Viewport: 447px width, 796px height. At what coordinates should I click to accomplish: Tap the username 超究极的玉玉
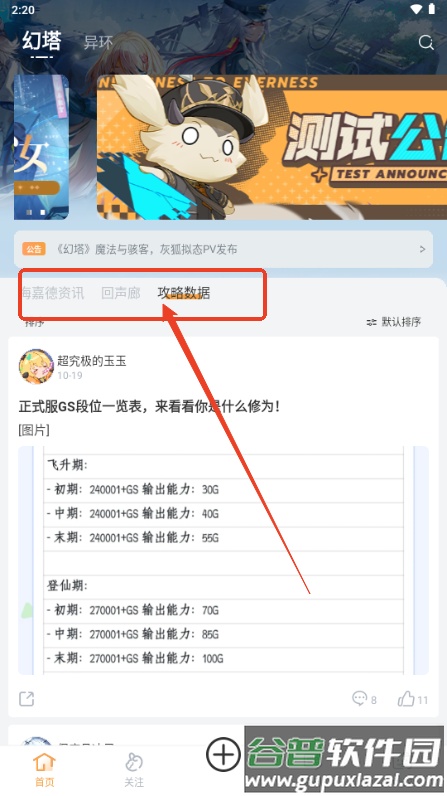pos(92,361)
